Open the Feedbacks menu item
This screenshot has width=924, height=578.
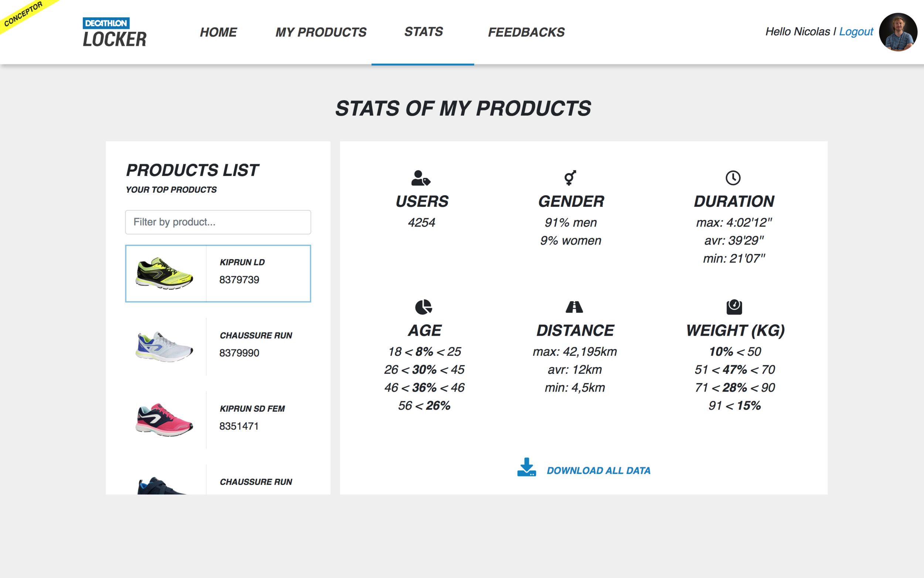click(x=526, y=32)
